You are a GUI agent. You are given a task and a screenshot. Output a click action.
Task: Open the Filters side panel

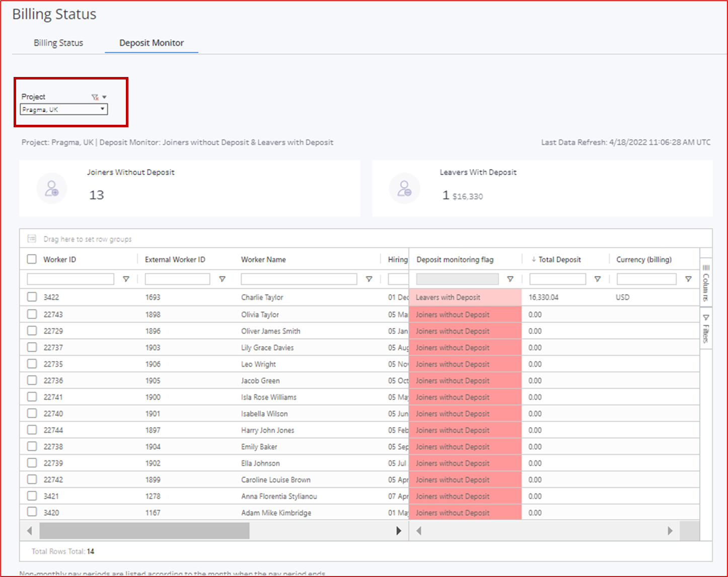705,327
